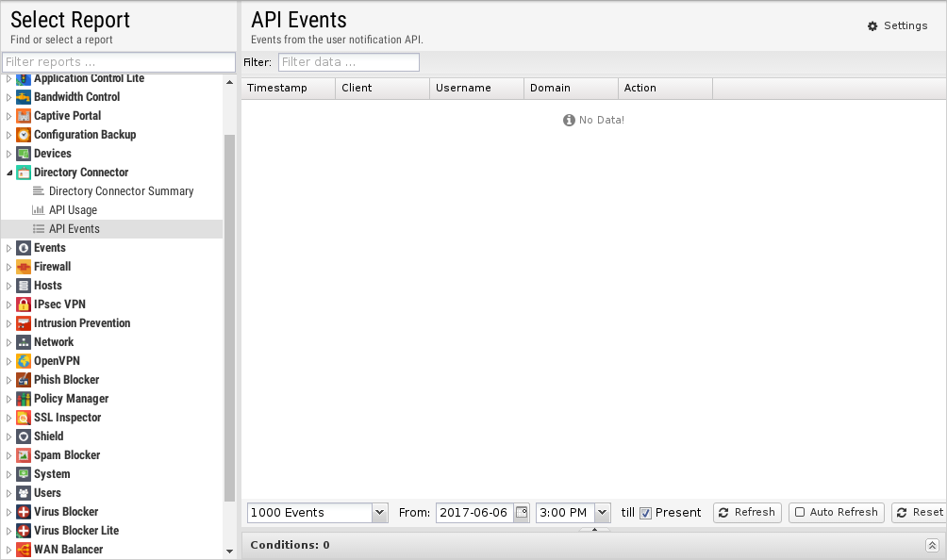Sort by the Domain column header
947x560 pixels.
pos(571,88)
